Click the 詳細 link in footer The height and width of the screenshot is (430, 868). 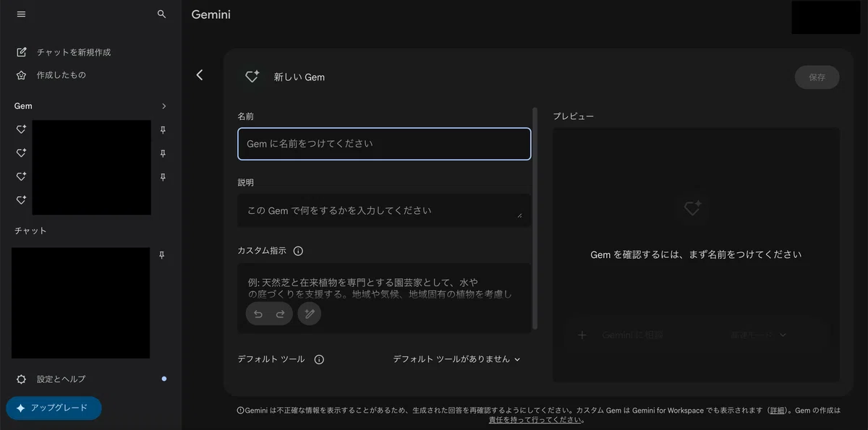pos(778,410)
